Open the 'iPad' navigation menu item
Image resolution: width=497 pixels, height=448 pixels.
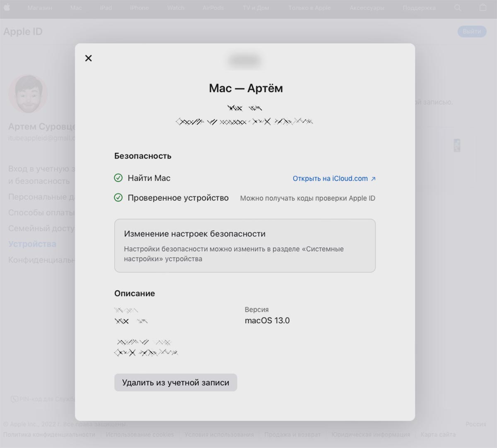pyautogui.click(x=106, y=8)
